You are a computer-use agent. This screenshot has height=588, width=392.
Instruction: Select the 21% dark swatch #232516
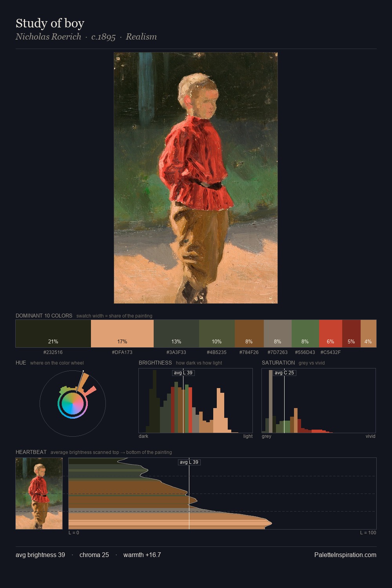click(x=53, y=334)
